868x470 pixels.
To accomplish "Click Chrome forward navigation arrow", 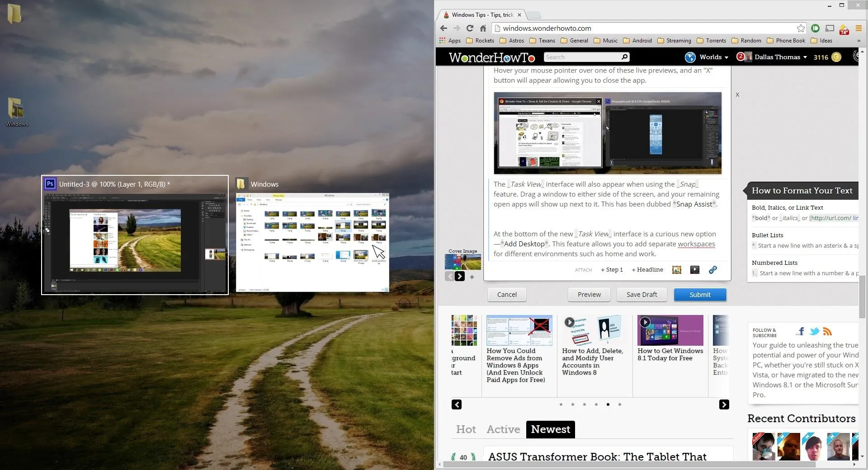I will pyautogui.click(x=457, y=28).
